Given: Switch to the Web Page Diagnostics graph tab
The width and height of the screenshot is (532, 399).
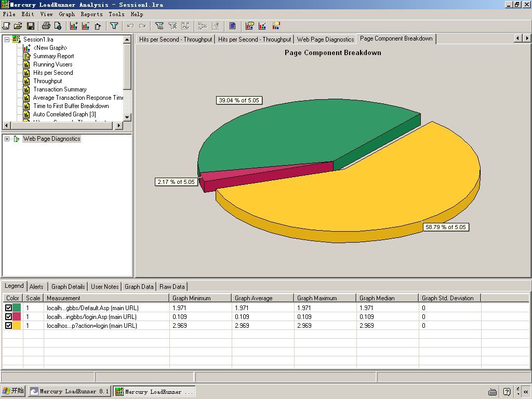Looking at the screenshot, I should 325,39.
